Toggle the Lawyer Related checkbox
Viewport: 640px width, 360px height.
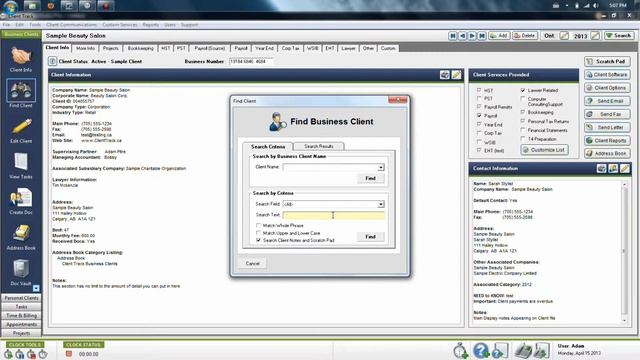pos(523,90)
